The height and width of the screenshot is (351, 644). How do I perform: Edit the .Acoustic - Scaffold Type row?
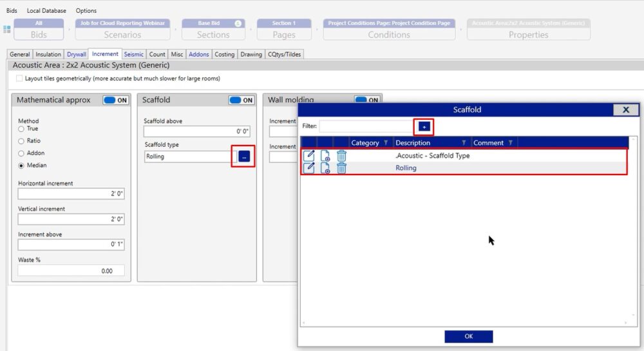(309, 155)
